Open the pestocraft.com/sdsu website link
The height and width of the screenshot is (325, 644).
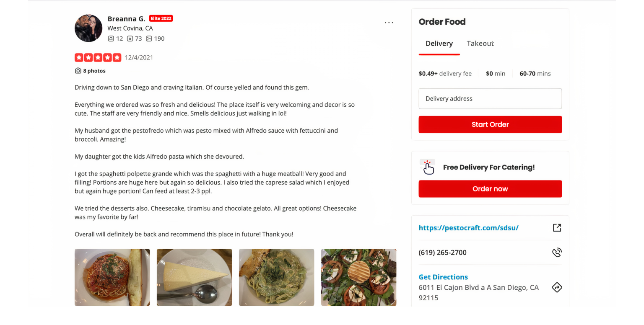click(x=468, y=228)
